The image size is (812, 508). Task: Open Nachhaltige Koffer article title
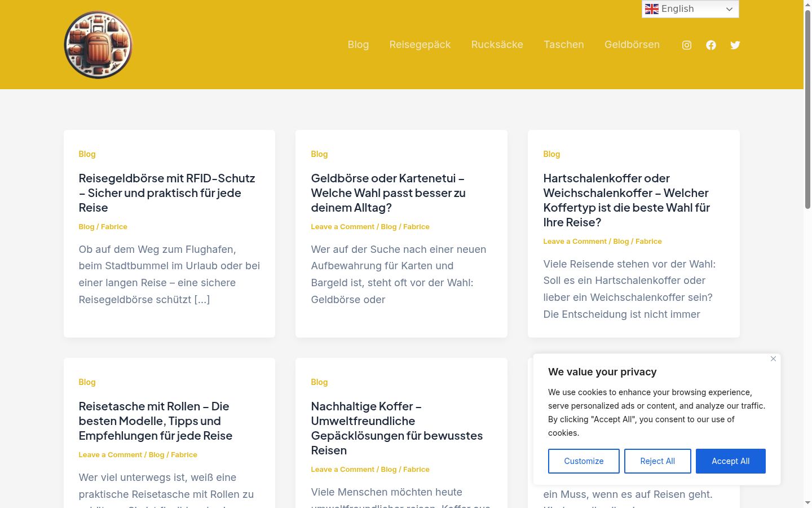pos(397,428)
